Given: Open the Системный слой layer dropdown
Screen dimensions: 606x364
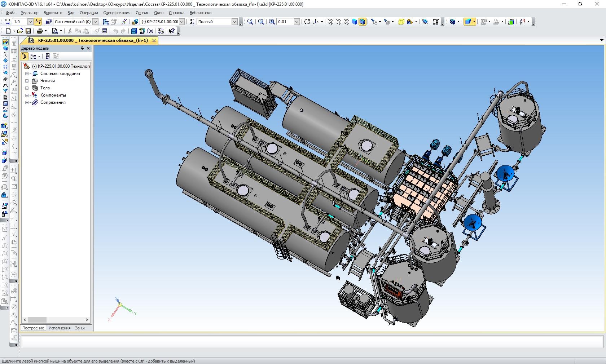Looking at the screenshot, I should [x=95, y=22].
